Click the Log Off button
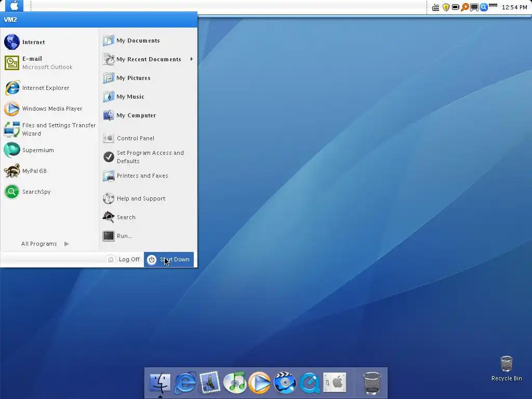Viewport: 532px width, 399px height. (123, 260)
